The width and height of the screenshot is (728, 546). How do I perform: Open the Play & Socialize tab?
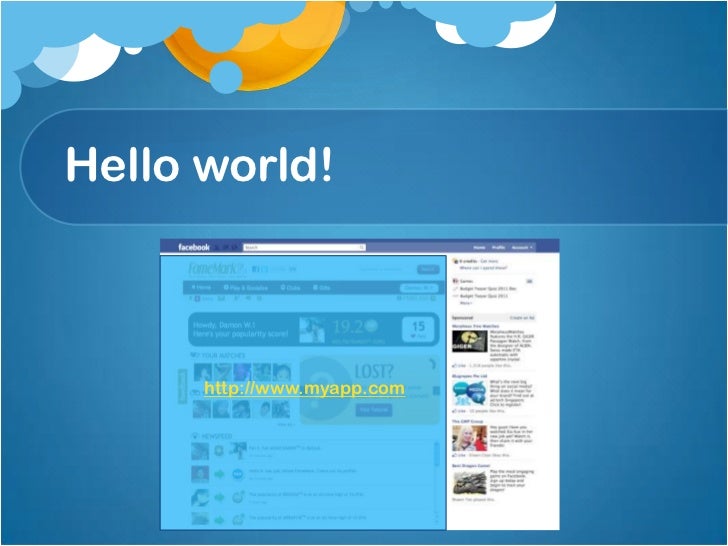tap(246, 288)
